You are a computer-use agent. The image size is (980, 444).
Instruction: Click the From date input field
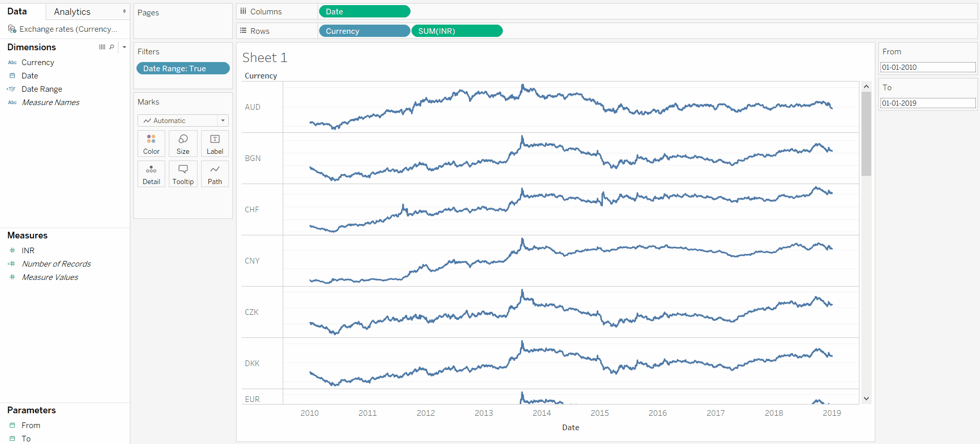tap(928, 67)
